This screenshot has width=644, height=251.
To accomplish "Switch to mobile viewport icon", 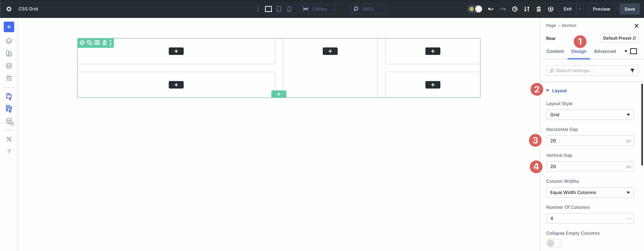I will pyautogui.click(x=289, y=9).
